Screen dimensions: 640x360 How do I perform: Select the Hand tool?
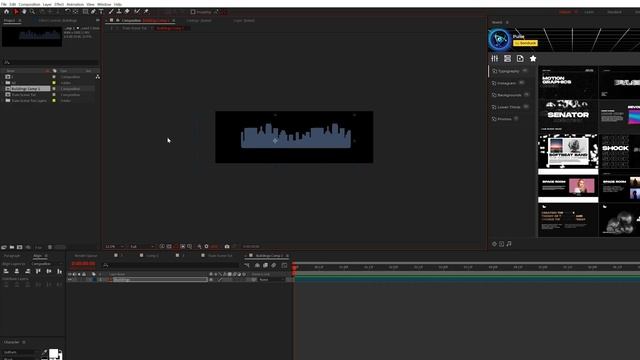(x=24, y=12)
